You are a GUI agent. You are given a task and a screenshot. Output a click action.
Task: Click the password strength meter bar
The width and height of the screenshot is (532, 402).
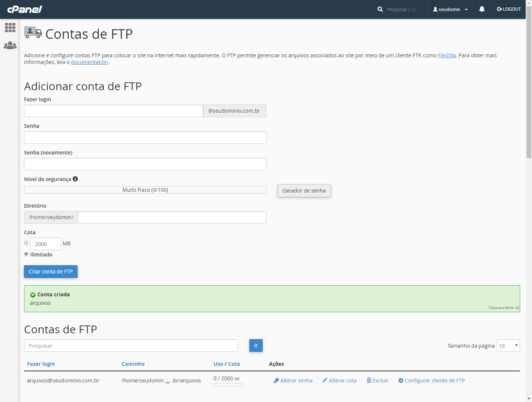click(145, 190)
